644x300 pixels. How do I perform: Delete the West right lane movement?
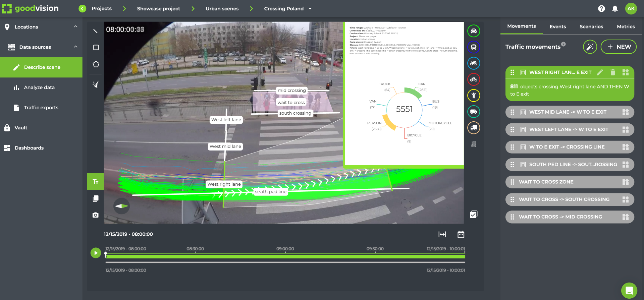tap(613, 72)
